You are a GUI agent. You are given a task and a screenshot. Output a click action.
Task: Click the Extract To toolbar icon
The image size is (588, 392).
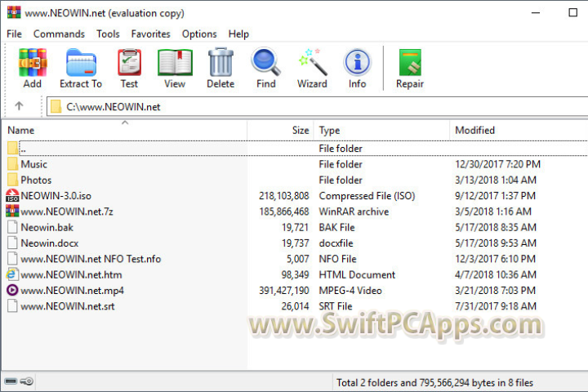81,63
